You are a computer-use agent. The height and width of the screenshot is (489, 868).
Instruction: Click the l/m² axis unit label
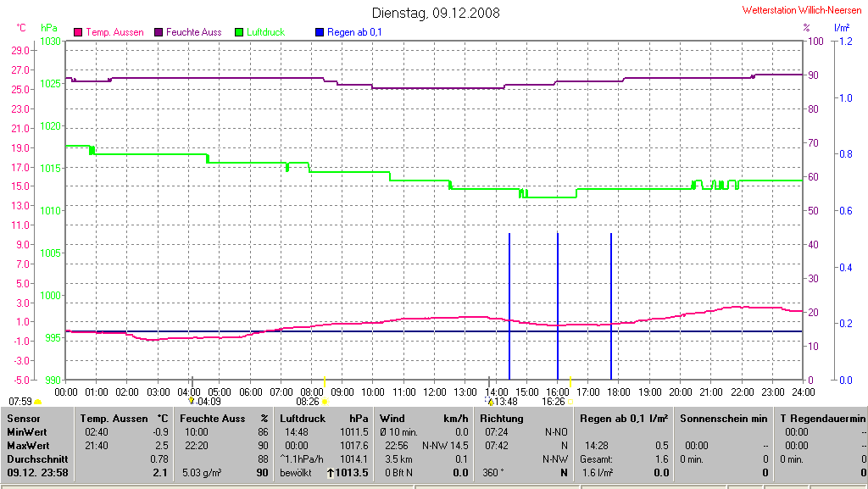(842, 28)
